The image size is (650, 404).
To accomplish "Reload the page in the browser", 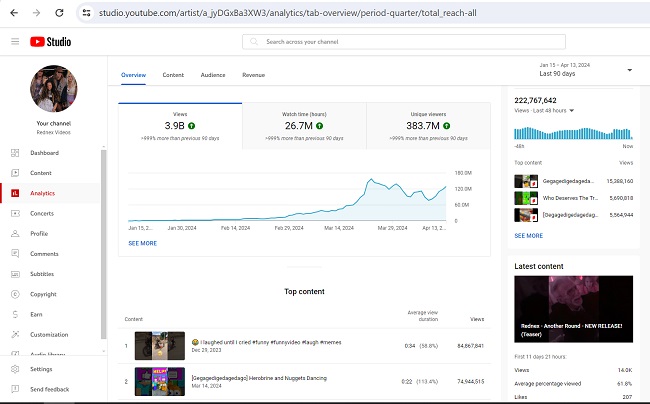I will pyautogui.click(x=61, y=13).
